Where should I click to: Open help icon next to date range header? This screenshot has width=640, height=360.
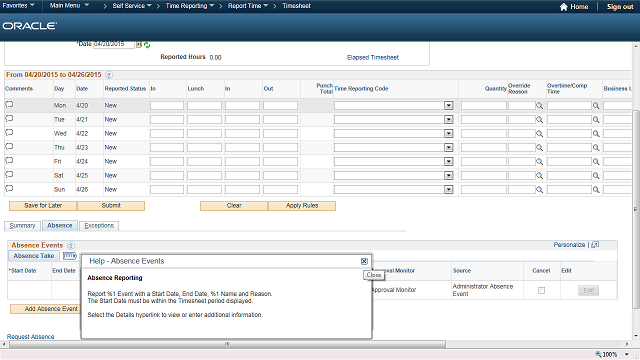[x=109, y=75]
